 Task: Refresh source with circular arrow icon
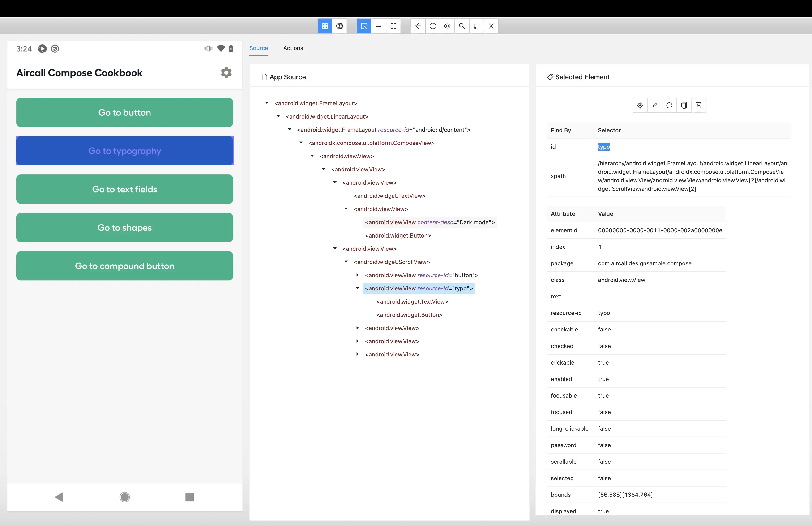click(x=433, y=26)
